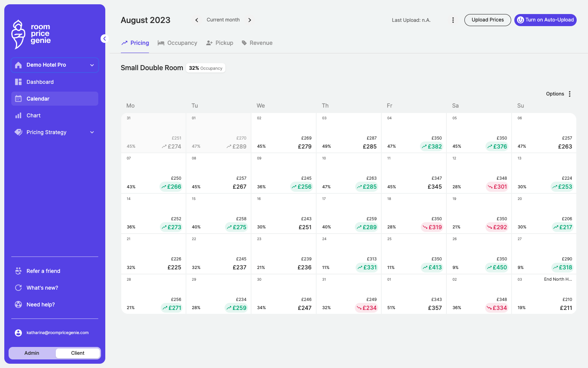Image resolution: width=588 pixels, height=368 pixels.
Task: Switch to the Occupancy tab
Action: pyautogui.click(x=177, y=43)
